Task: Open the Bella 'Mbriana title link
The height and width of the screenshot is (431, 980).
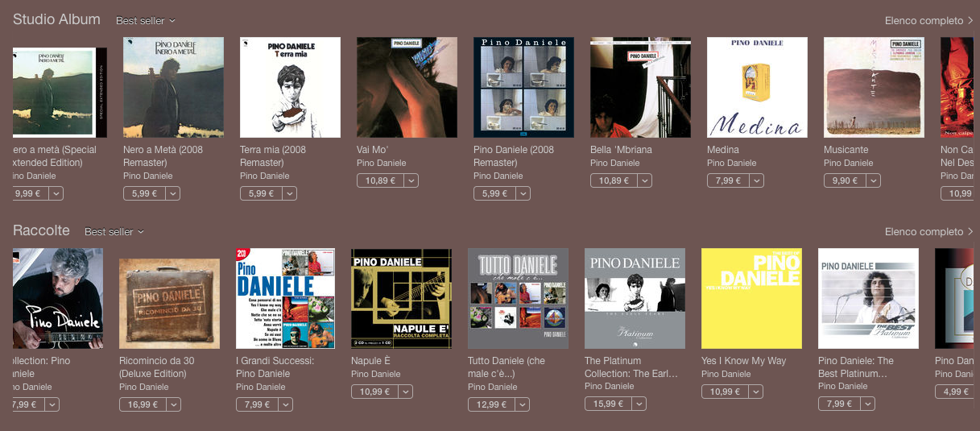Action: pos(621,150)
